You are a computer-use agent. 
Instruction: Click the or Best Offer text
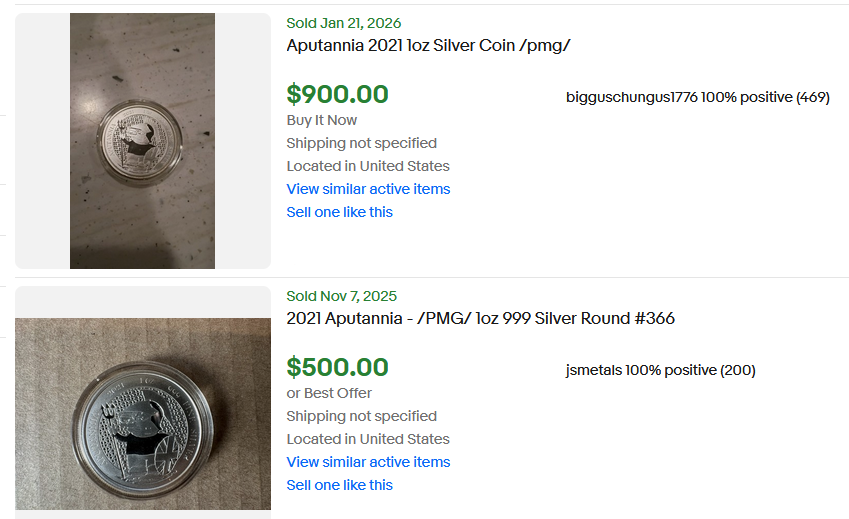(x=329, y=393)
